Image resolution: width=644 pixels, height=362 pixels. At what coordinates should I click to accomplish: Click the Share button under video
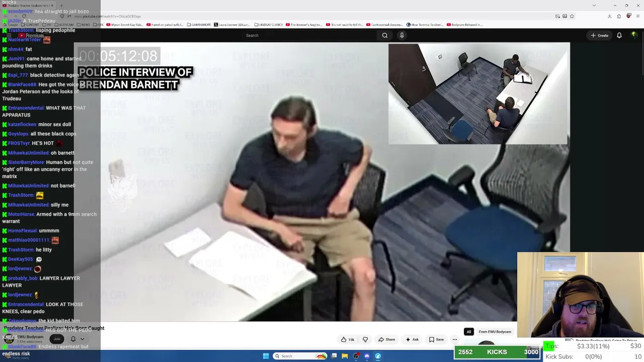pos(386,339)
